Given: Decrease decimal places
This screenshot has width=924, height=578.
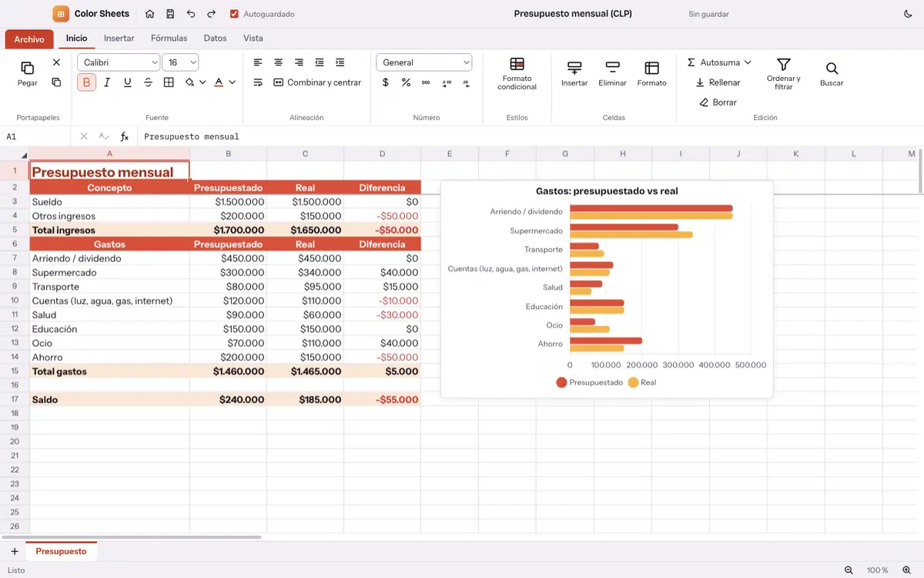Looking at the screenshot, I should (x=467, y=82).
